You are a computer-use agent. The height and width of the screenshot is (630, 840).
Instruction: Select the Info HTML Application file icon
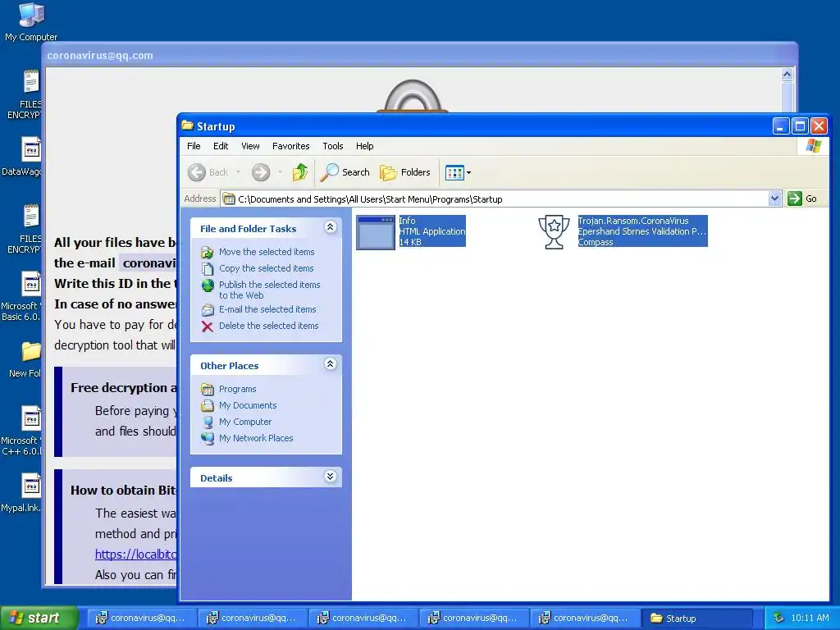376,232
